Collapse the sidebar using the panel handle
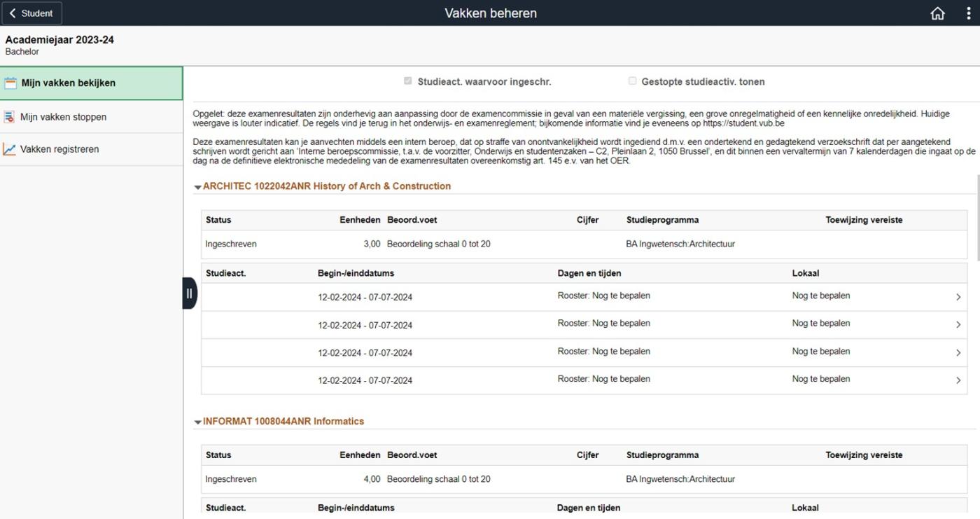Viewport: 980px width, 519px height. click(189, 293)
